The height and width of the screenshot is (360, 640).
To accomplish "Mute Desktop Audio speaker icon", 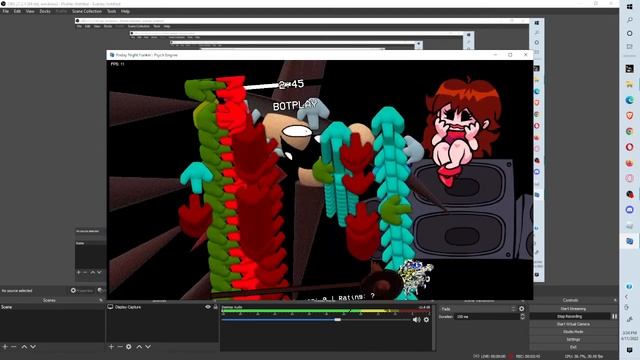I will (x=416, y=320).
